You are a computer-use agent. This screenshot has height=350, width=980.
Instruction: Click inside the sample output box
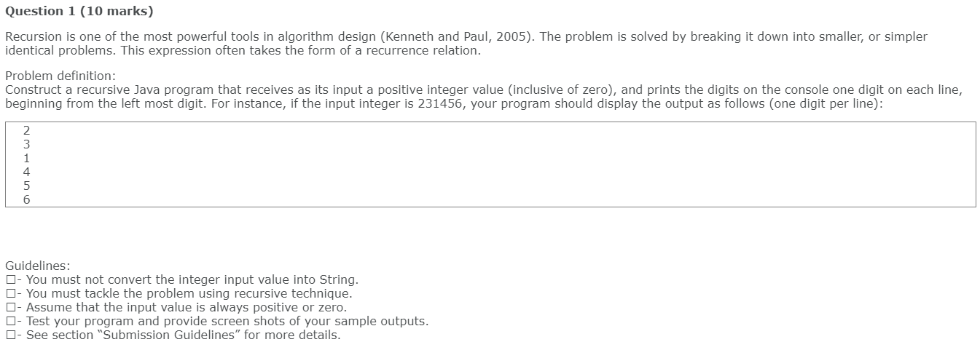[490, 164]
